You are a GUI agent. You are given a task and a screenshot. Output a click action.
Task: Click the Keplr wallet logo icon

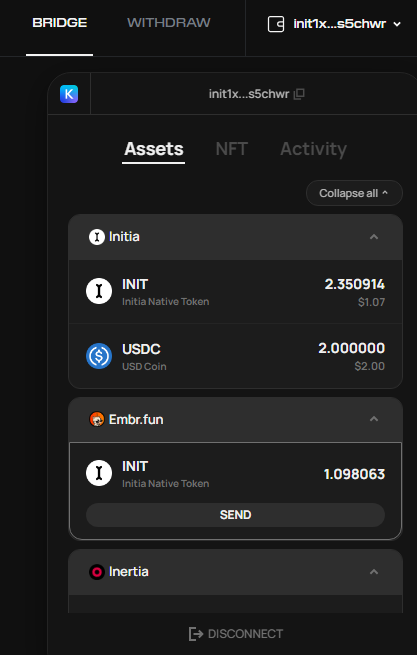click(x=69, y=94)
